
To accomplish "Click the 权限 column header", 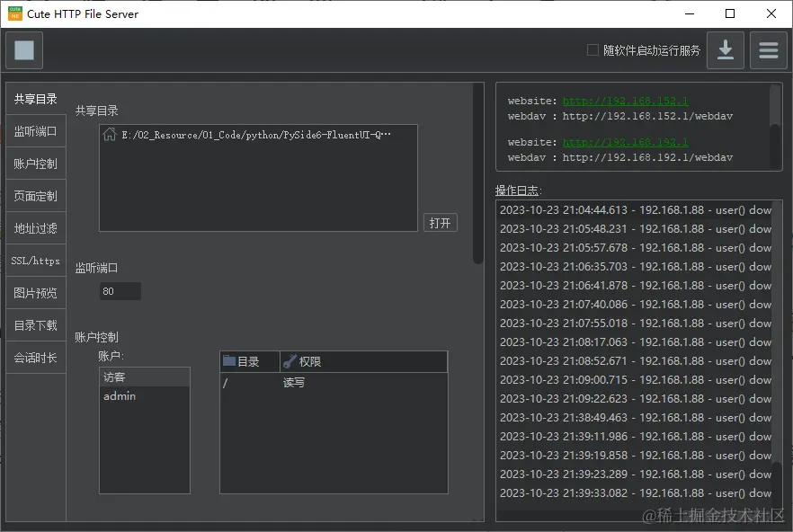I will coord(363,361).
